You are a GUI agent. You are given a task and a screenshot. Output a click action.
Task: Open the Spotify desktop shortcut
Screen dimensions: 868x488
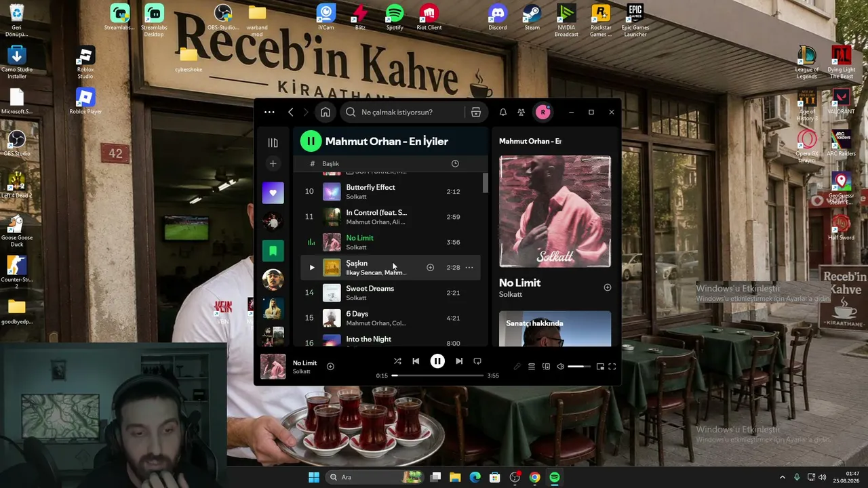coord(394,18)
